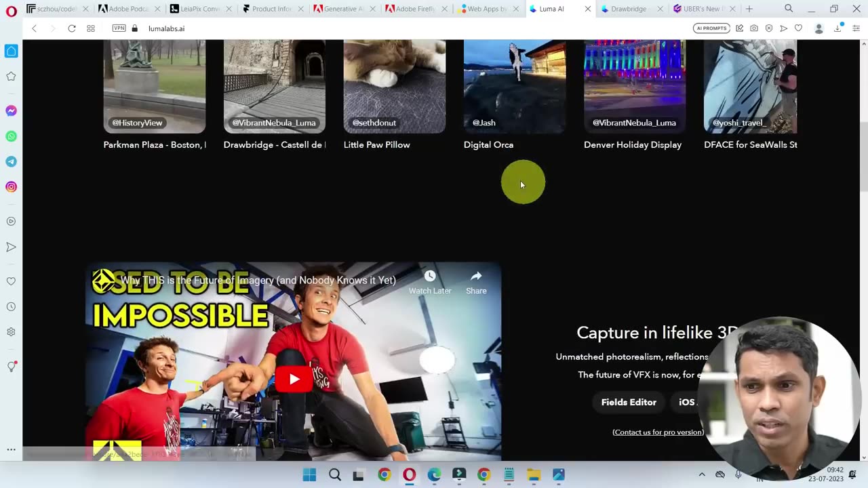Screen dimensions: 868x488
Task: Open the Fields Editor button
Action: pos(629,402)
